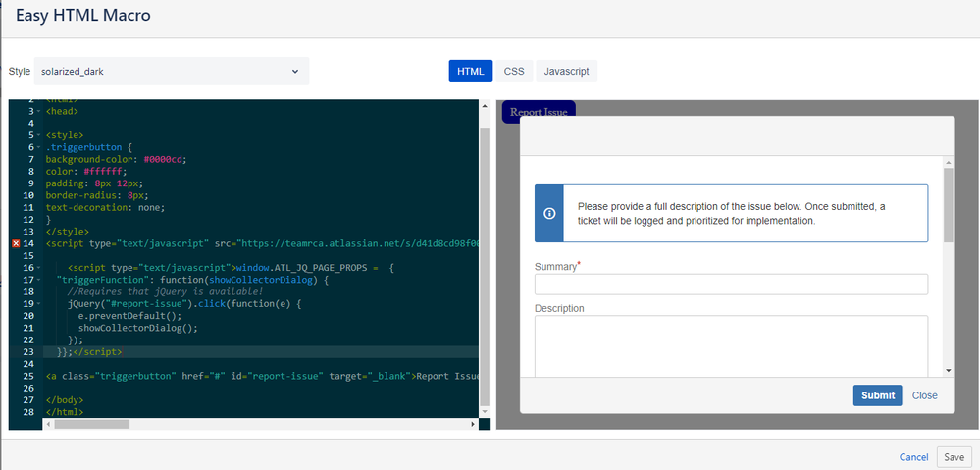Click the code editor scroll-down arrow
This screenshot has height=470, width=980.
(485, 412)
